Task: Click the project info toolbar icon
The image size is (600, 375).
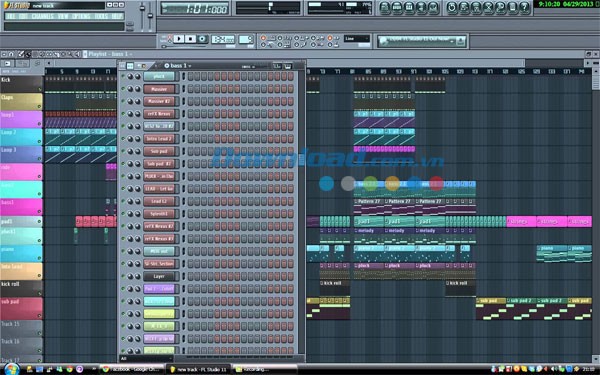Action: [x=512, y=8]
